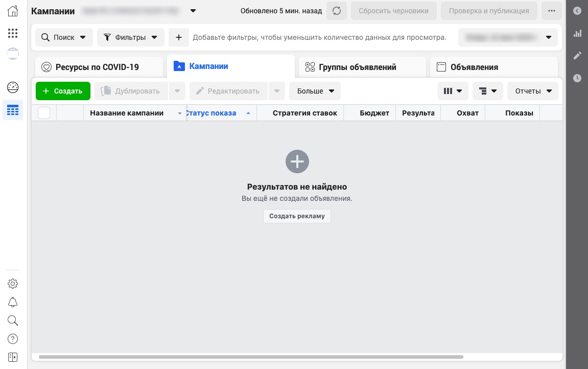The width and height of the screenshot is (588, 369).
Task: Open notifications bell icon
Action: [13, 302]
